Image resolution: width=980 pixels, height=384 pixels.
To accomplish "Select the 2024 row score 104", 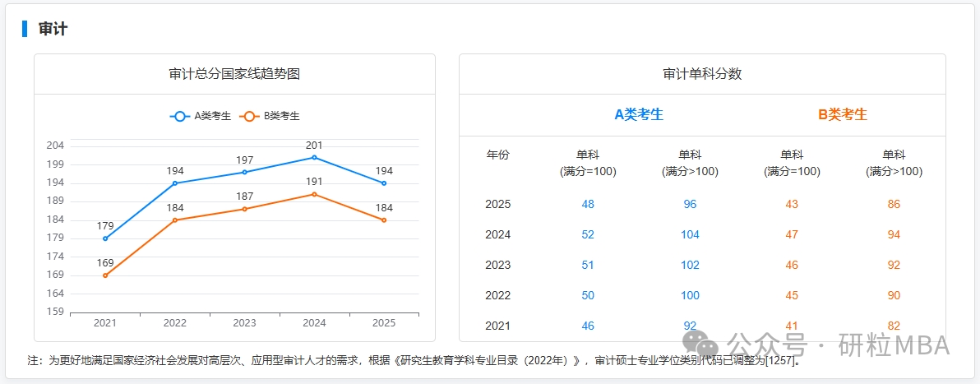I will (690, 235).
